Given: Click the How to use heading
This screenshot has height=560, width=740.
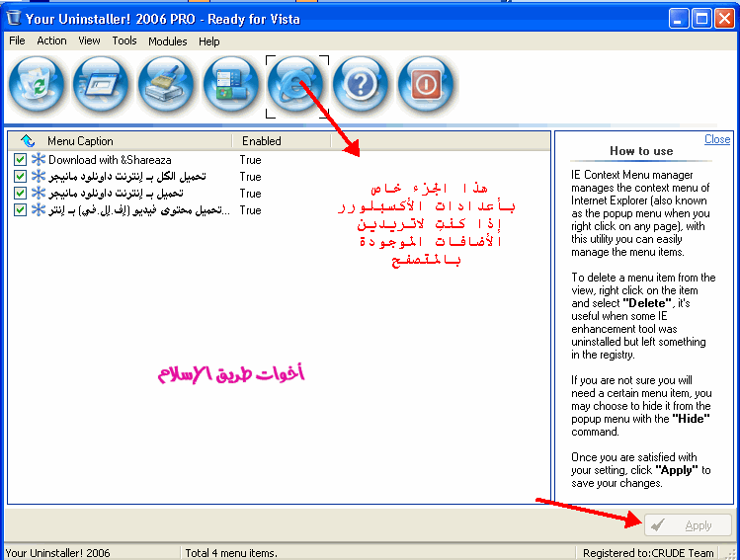Looking at the screenshot, I should pos(641,151).
